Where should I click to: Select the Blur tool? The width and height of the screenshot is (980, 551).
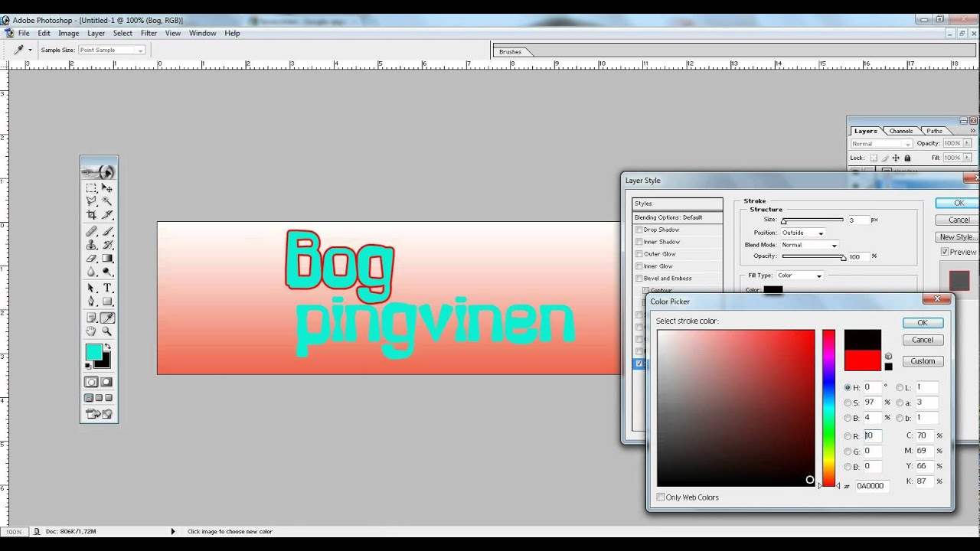point(91,272)
